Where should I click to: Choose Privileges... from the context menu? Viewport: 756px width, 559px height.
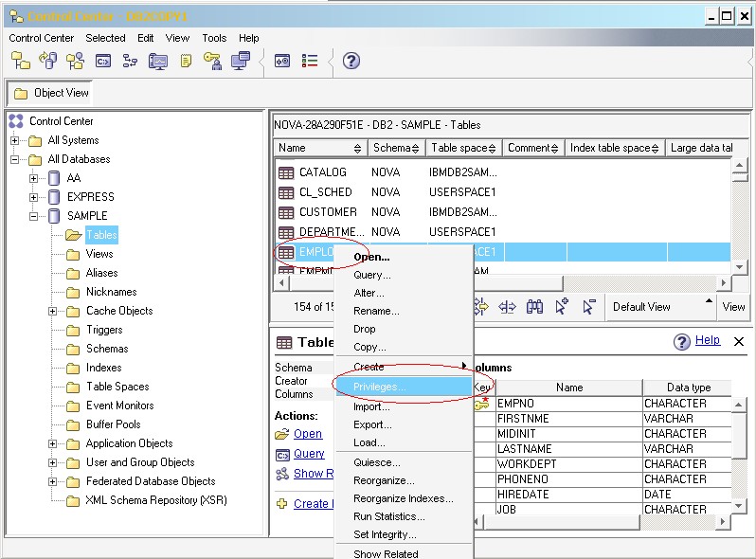403,387
